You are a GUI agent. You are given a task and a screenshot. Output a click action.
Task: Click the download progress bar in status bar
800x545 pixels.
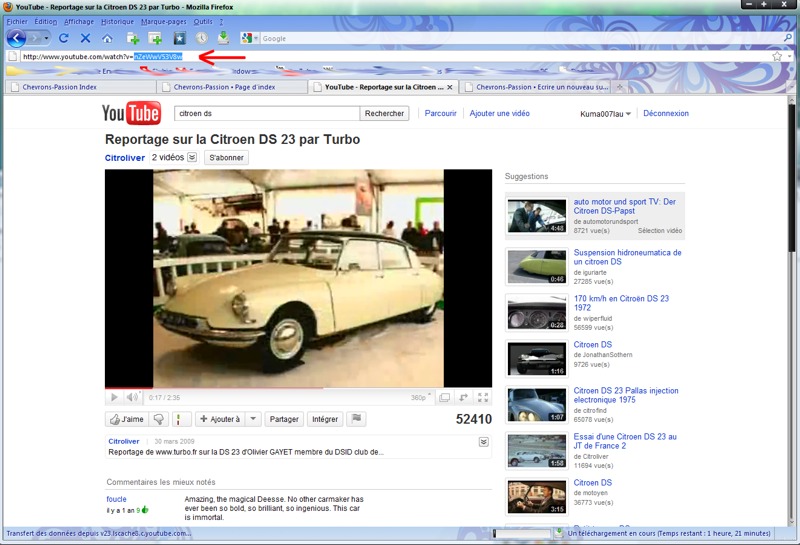522,534
